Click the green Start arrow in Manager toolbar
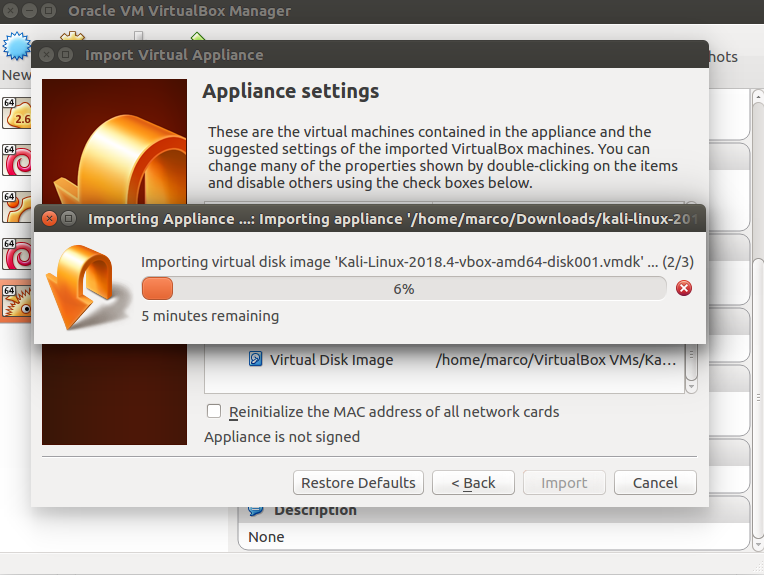 pyautogui.click(x=197, y=36)
